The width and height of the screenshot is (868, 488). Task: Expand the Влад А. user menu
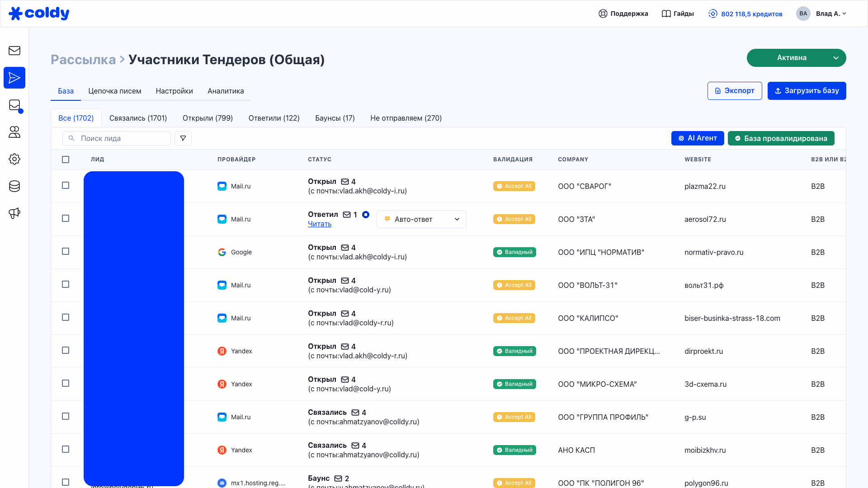click(x=830, y=14)
